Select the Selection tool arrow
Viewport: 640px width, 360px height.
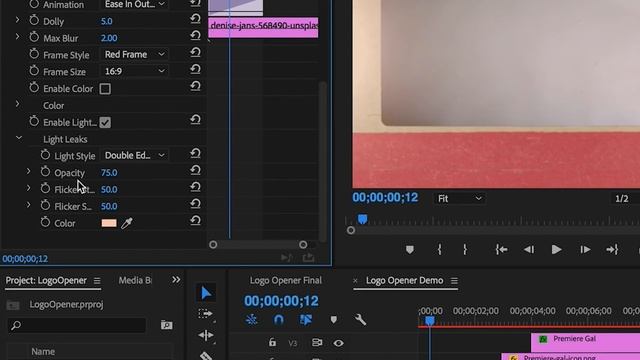point(206,293)
